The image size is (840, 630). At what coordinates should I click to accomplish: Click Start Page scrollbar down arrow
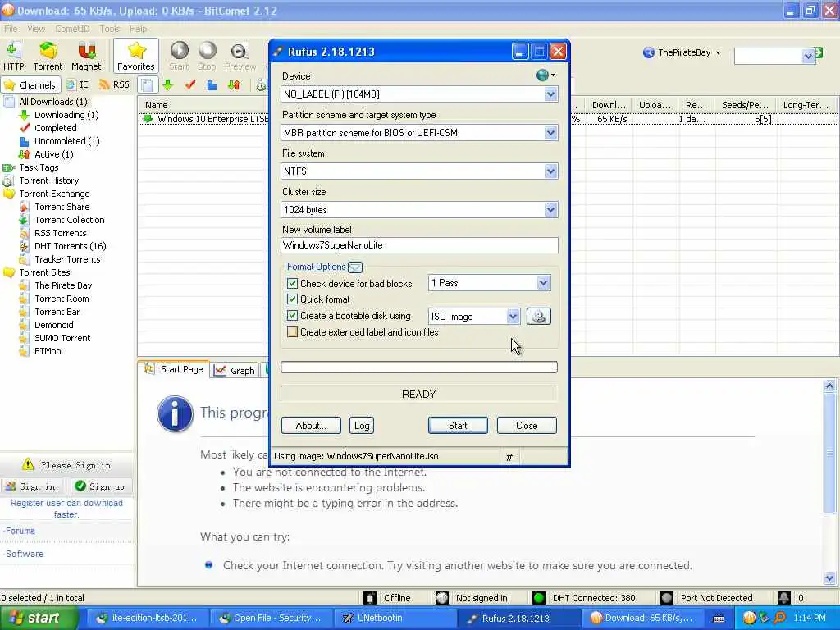(829, 578)
